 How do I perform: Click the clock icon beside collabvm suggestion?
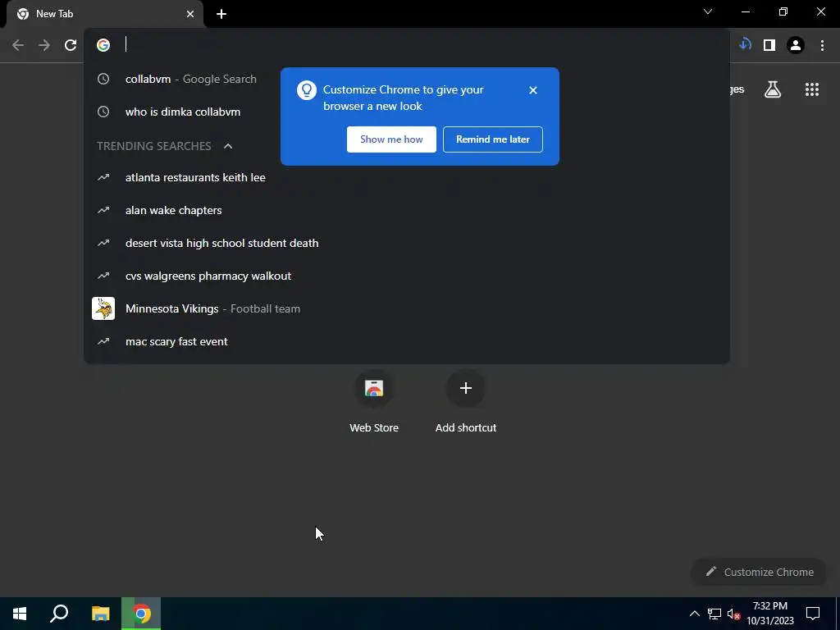(x=103, y=79)
